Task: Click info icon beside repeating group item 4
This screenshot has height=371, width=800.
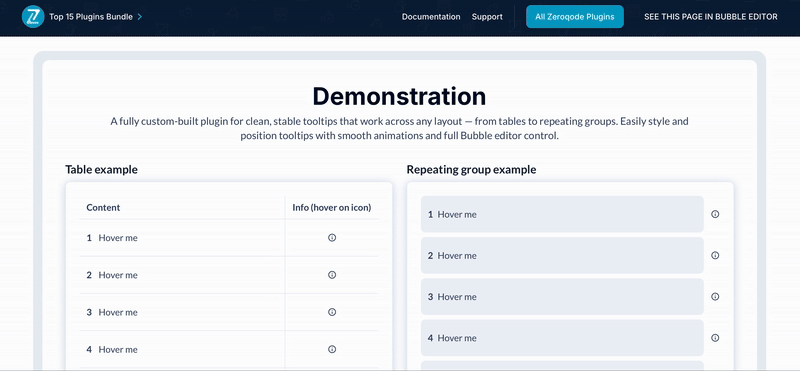Action: (x=715, y=338)
